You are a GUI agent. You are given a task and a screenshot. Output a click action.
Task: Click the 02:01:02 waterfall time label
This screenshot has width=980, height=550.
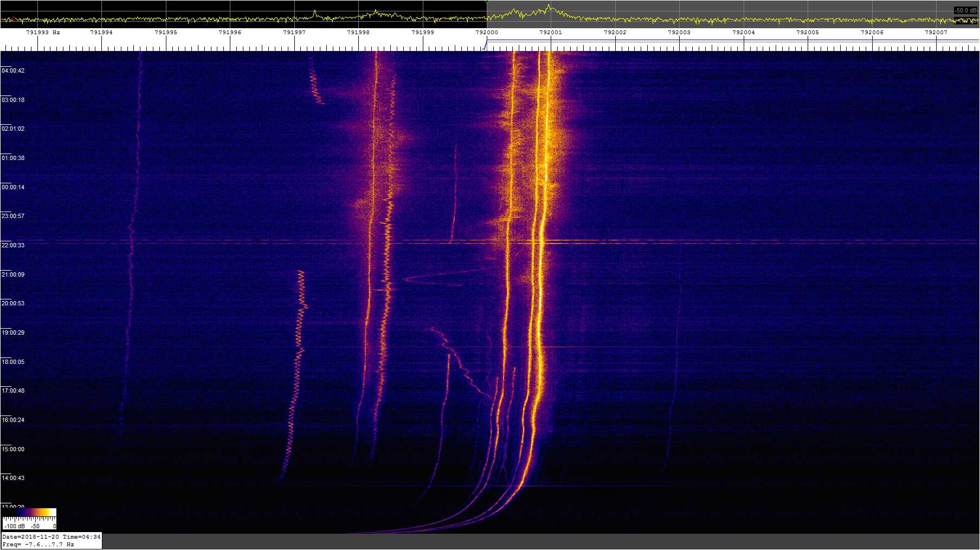click(x=13, y=129)
